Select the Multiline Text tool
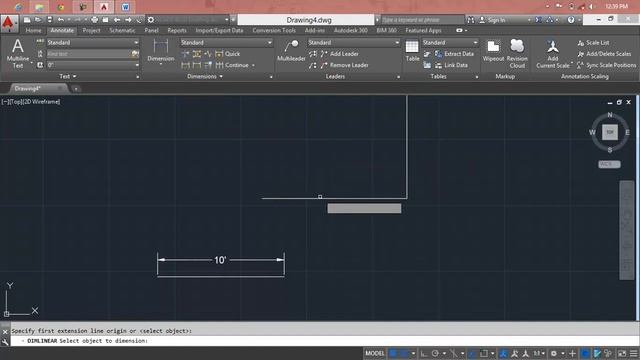The width and height of the screenshot is (640, 360). coord(18,53)
